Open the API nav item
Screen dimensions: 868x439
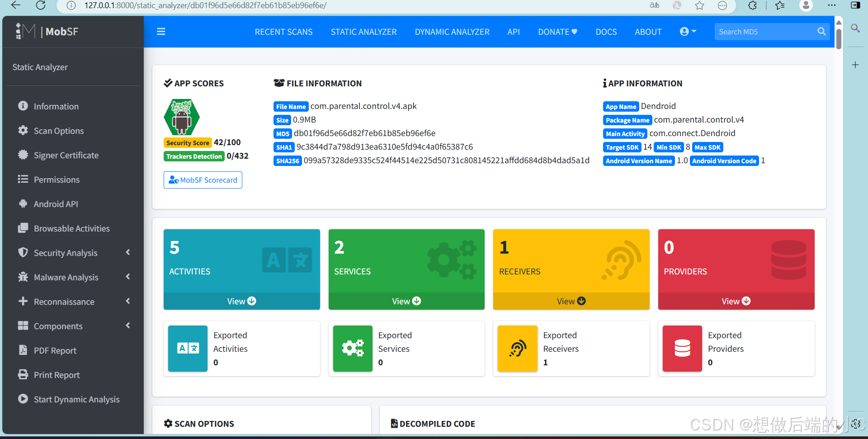[514, 32]
